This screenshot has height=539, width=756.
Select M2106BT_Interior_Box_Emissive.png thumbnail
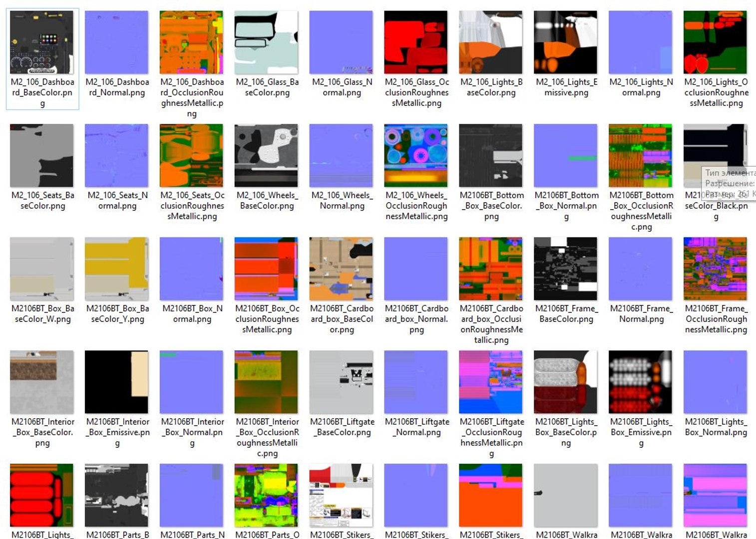[x=117, y=382]
